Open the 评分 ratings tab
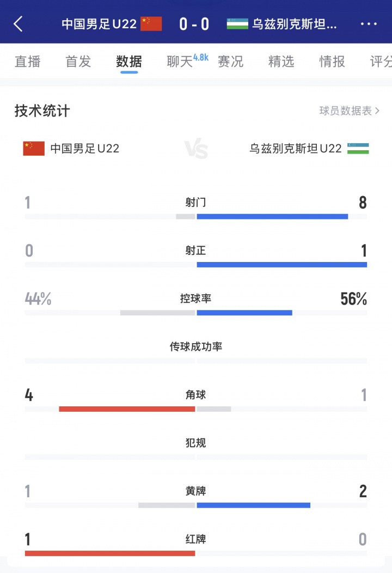The image size is (392, 573). (381, 62)
